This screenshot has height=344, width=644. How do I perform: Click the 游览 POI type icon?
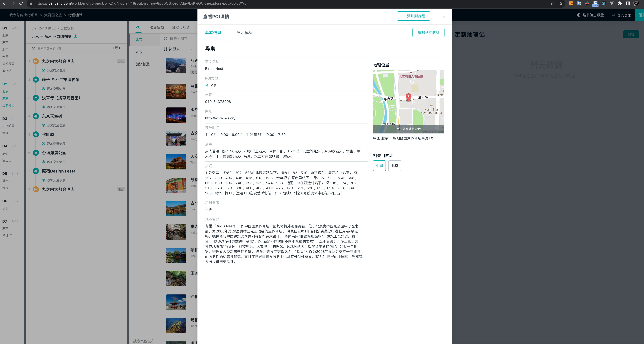(207, 85)
